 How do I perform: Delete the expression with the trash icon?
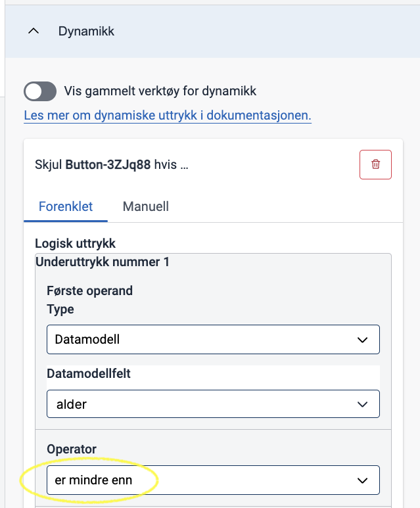tap(375, 164)
